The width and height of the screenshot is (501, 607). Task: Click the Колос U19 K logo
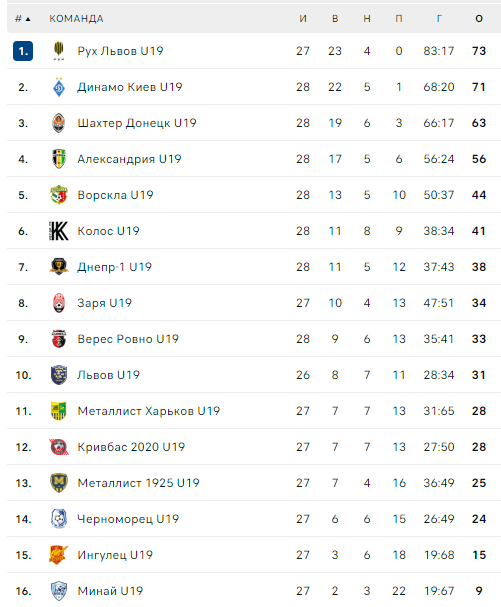pyautogui.click(x=59, y=231)
